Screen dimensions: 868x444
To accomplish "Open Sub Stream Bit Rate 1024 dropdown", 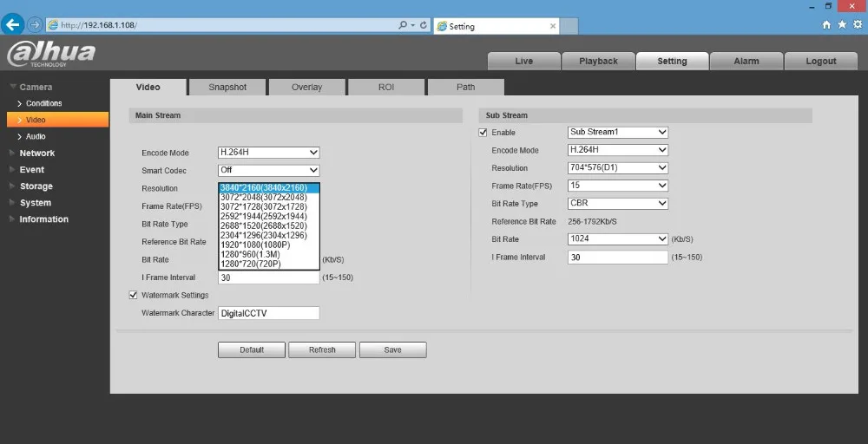I will [618, 238].
